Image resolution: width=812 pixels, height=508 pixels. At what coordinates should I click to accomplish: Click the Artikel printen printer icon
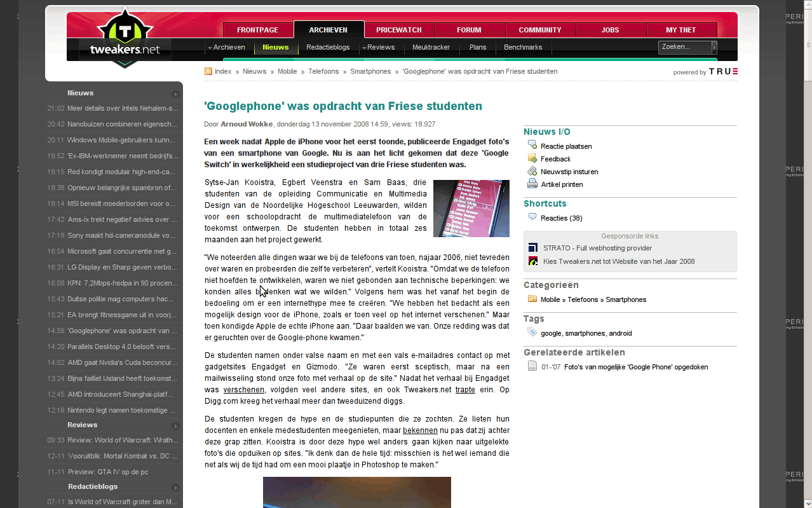(532, 184)
